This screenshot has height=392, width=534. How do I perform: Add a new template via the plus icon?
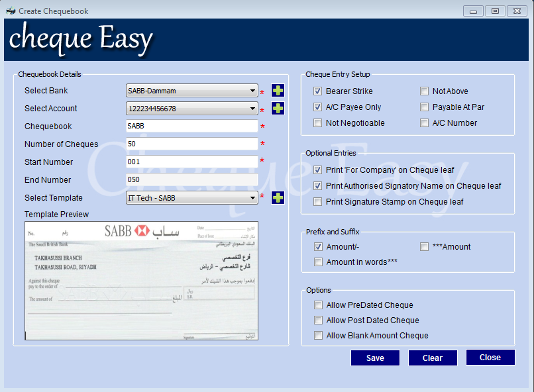point(278,197)
